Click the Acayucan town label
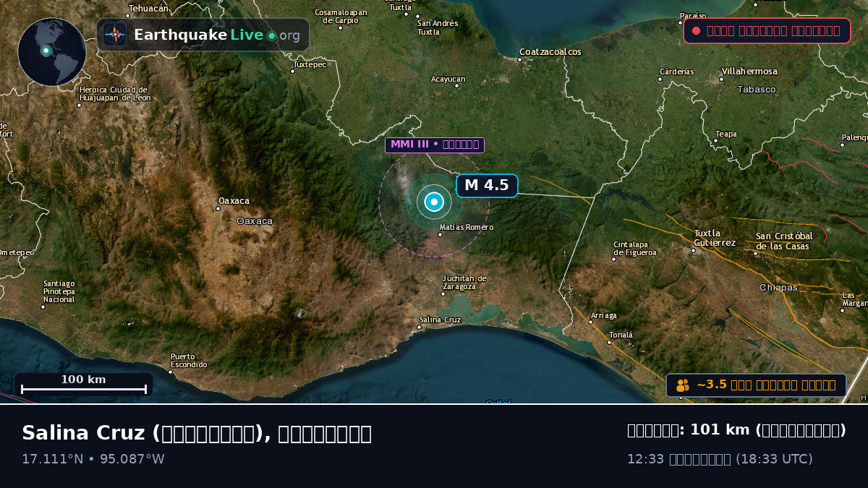Screen dimensions: 868x488 point(448,79)
